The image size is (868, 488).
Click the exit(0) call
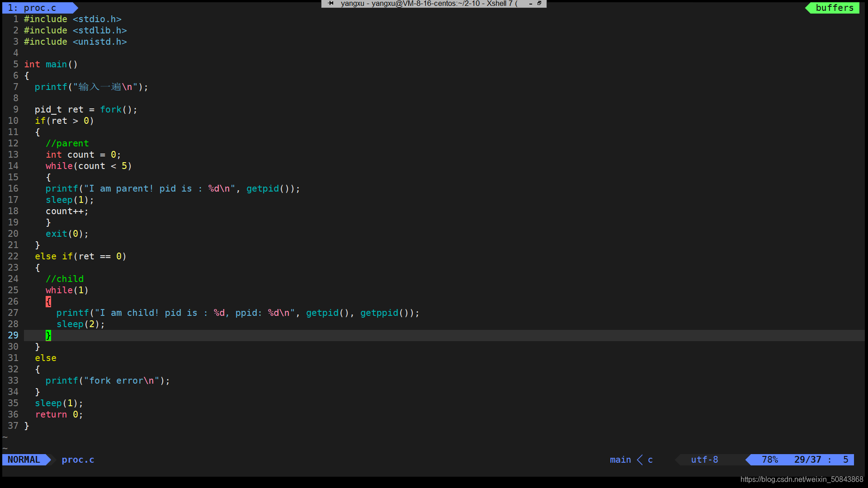(x=67, y=234)
